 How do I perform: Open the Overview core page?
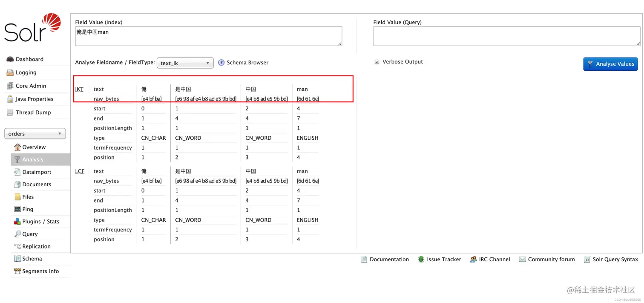(x=34, y=147)
